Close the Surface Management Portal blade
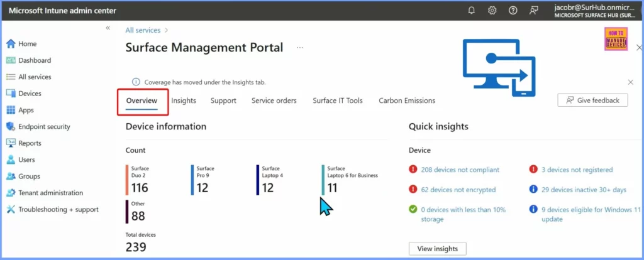The image size is (644, 260). tap(639, 48)
